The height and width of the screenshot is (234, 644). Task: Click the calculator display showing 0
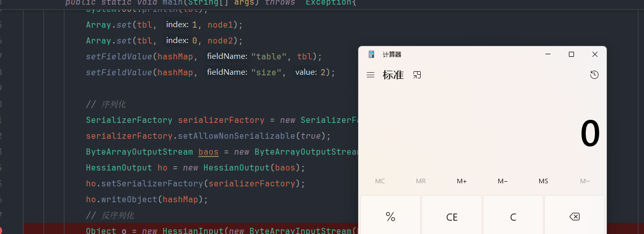(590, 134)
